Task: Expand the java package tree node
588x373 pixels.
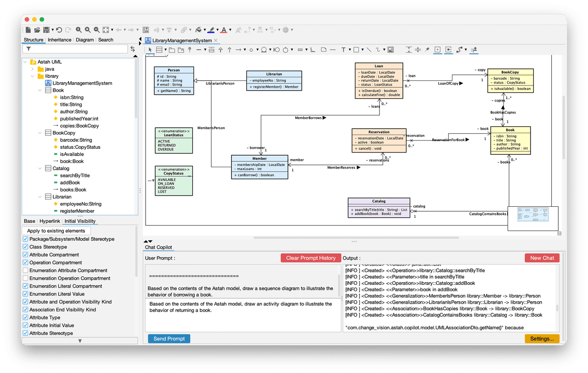Action: (x=33, y=69)
